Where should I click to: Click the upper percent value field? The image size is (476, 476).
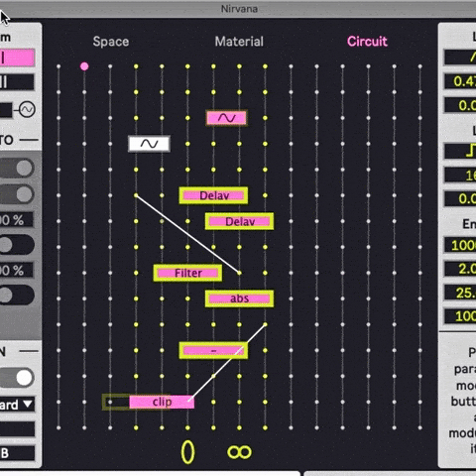click(x=17, y=220)
